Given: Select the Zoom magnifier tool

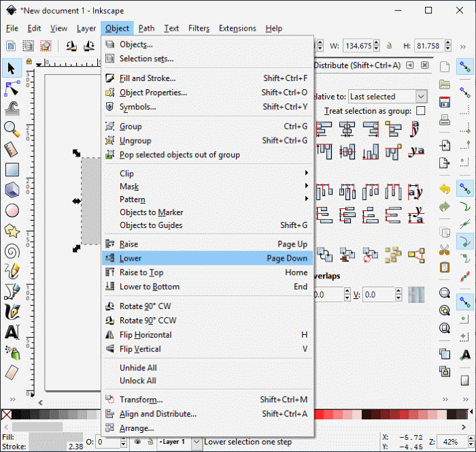Looking at the screenshot, I should point(12,129).
